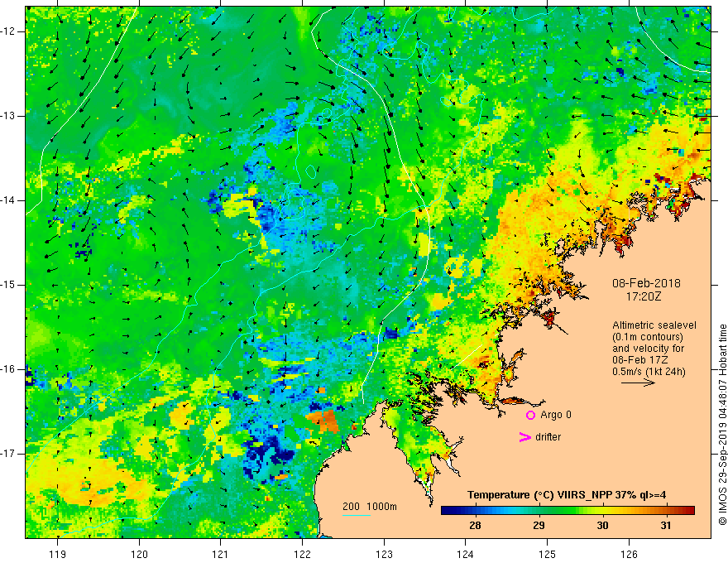
Task: Click the cyan 200m contour legend line
Action: click(356, 515)
